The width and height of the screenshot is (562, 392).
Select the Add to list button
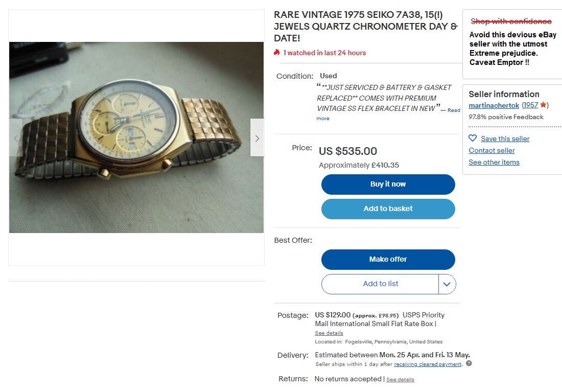(381, 284)
